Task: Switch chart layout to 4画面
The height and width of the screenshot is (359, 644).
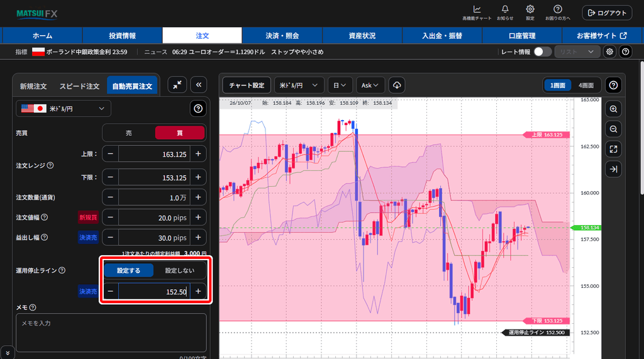Action: point(586,85)
